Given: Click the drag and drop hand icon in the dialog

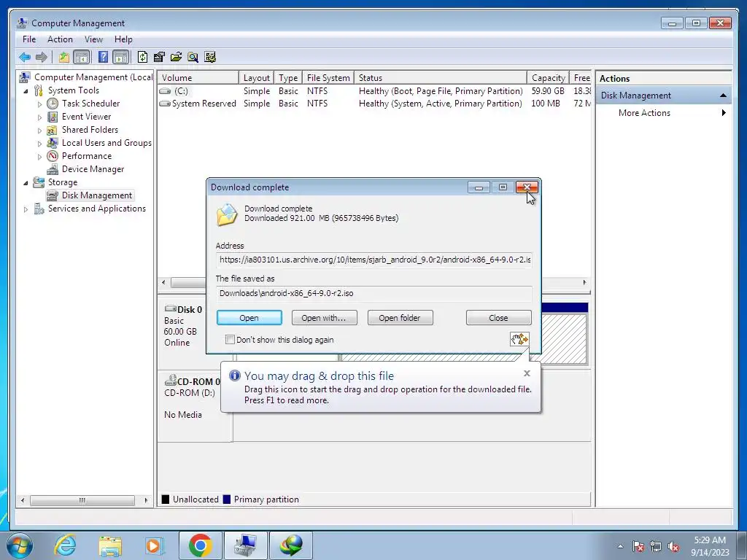Looking at the screenshot, I should click(x=519, y=339).
